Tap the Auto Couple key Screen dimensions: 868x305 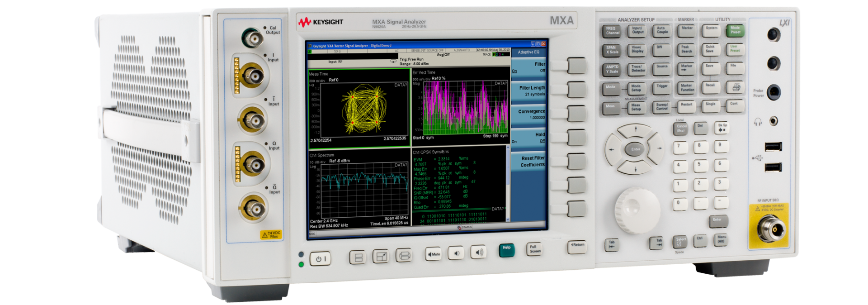tap(662, 30)
